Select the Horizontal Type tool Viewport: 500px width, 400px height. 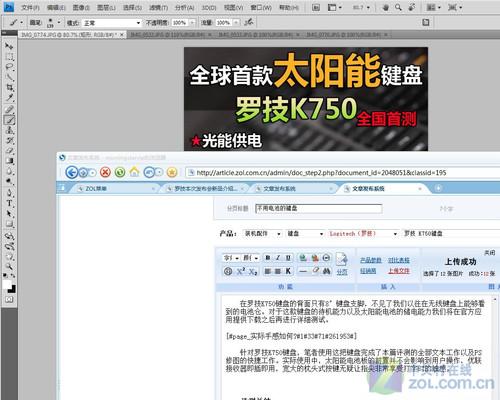tap(9, 203)
